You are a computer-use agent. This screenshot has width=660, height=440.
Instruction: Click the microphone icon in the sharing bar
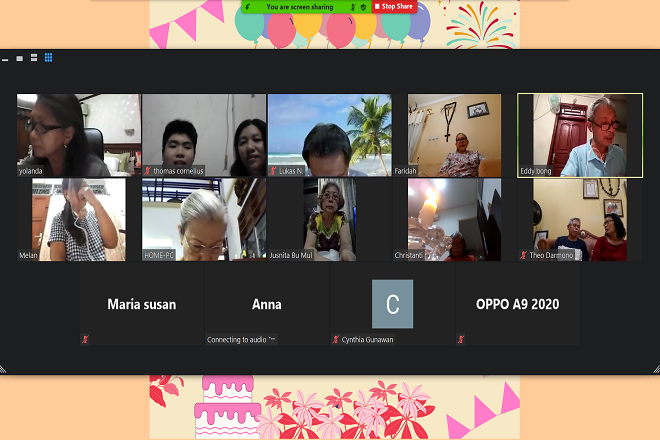pyautogui.click(x=352, y=6)
